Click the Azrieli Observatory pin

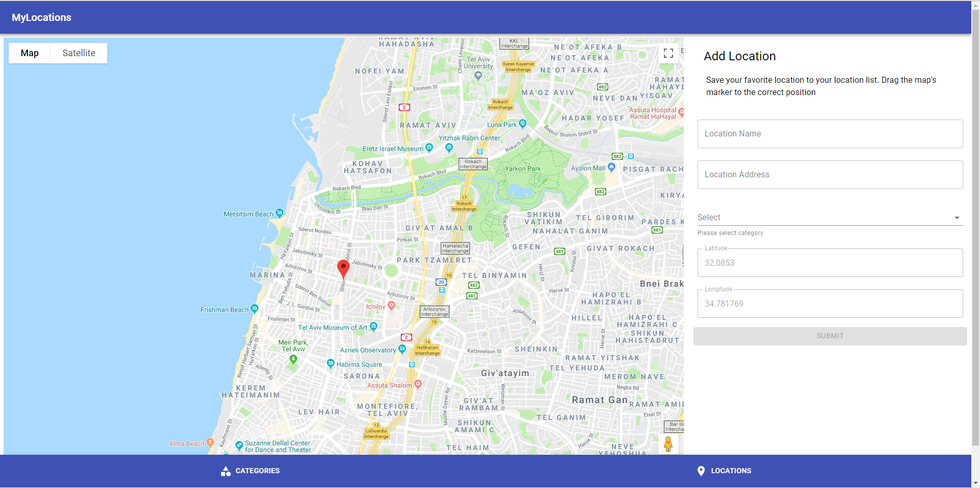(x=402, y=349)
